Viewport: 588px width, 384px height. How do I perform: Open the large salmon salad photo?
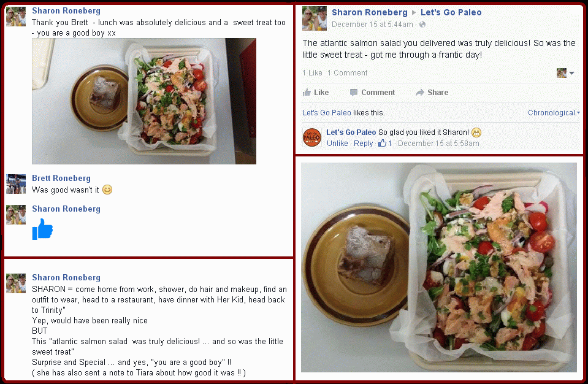point(439,267)
